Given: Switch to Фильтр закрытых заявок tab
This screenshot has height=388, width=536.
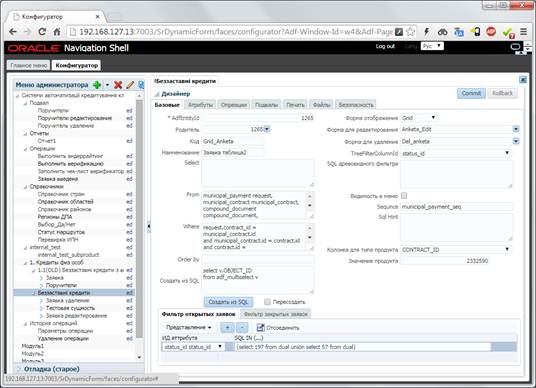Looking at the screenshot, I should click(x=276, y=314).
